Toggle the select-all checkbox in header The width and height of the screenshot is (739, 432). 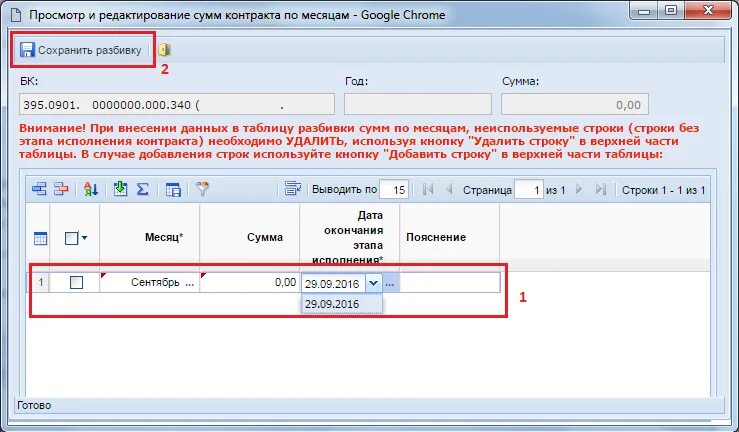pos(71,238)
